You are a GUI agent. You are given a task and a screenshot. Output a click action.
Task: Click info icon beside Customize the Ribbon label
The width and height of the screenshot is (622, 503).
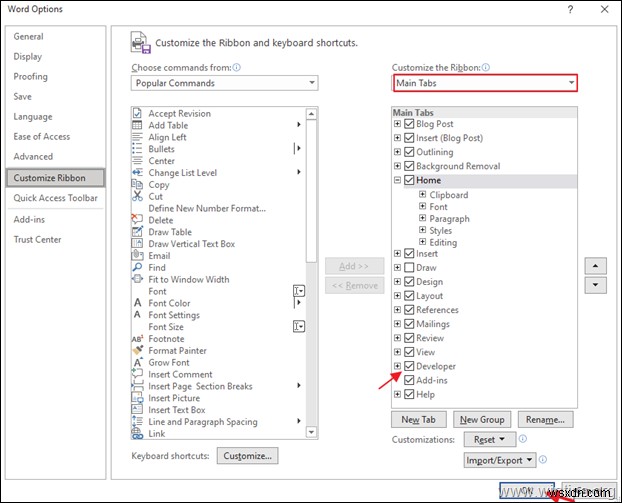point(486,67)
